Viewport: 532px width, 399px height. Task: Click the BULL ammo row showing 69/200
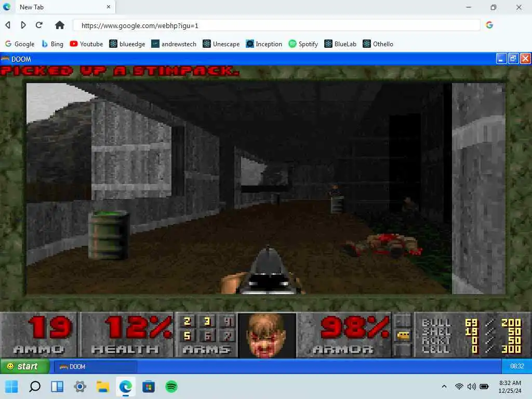[x=471, y=322]
